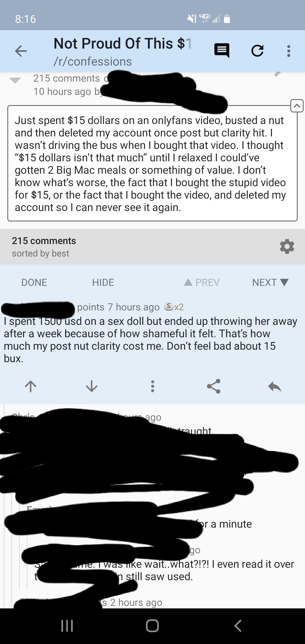Tap Android recent apps button
This screenshot has width=305, height=644.
(x=67, y=626)
